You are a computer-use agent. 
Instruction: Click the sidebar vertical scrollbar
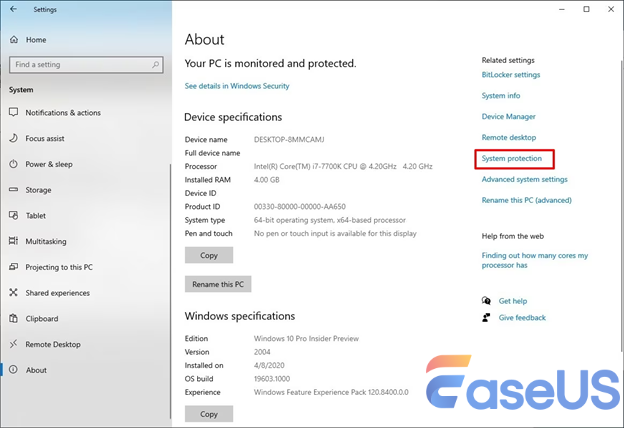(x=170, y=291)
